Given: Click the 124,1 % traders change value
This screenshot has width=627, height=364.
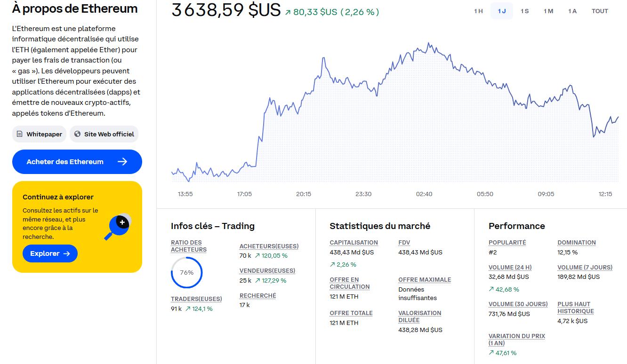Looking at the screenshot, I should (202, 309).
